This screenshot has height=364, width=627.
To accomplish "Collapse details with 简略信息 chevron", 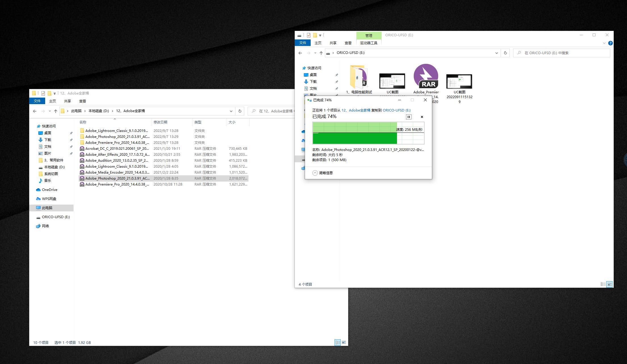I will pyautogui.click(x=315, y=173).
